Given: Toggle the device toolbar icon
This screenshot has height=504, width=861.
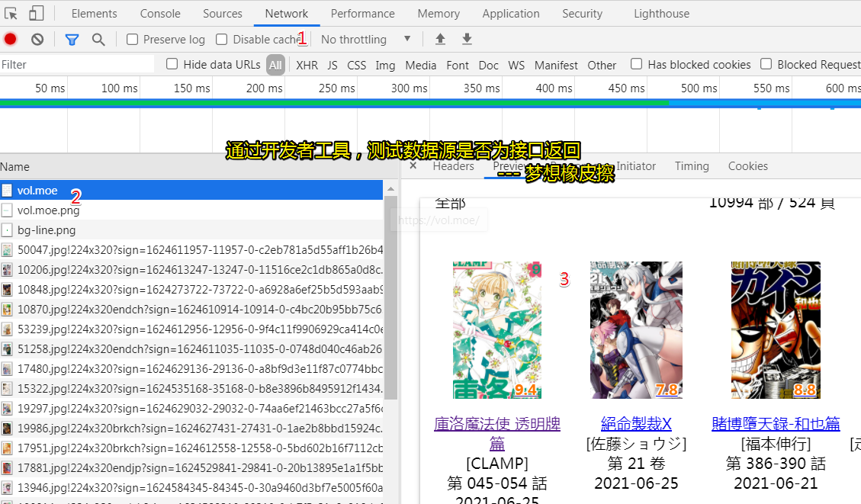Looking at the screenshot, I should click(37, 13).
